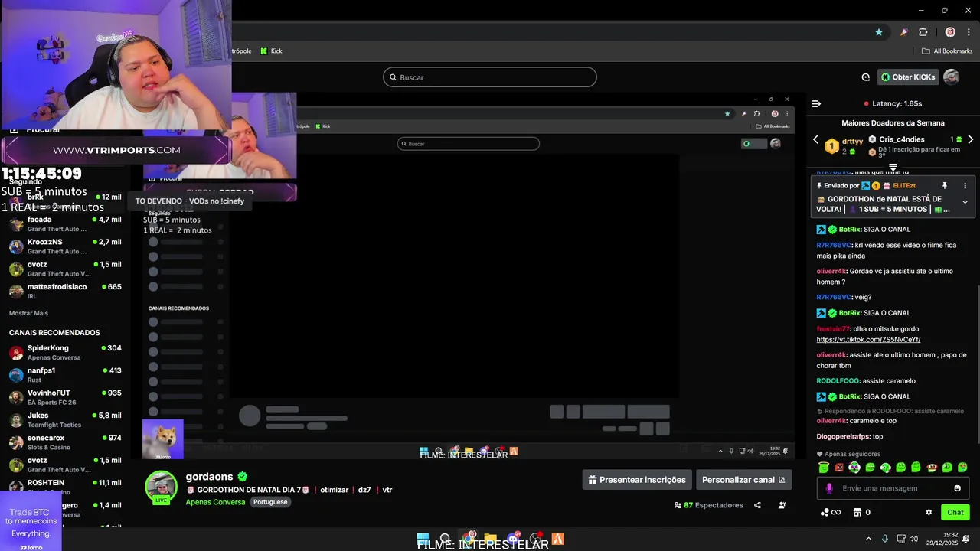980x551 pixels.
Task: Open the nanfps1 recommended channel
Action: point(64,375)
